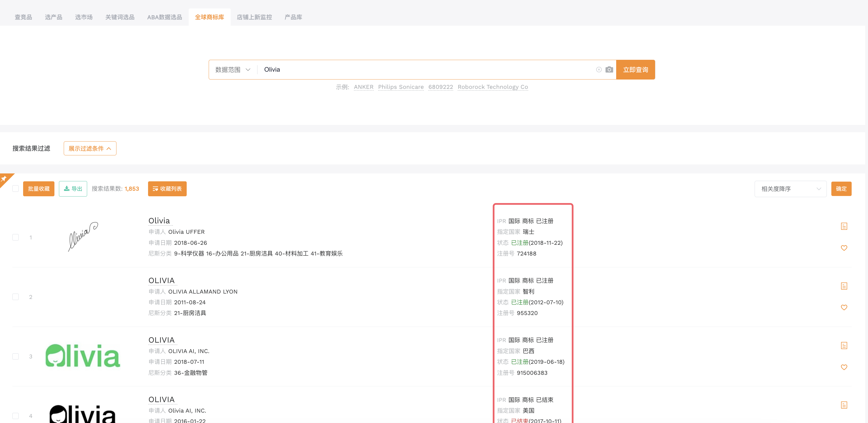
Task: Open details document icon for row 4
Action: (x=844, y=405)
